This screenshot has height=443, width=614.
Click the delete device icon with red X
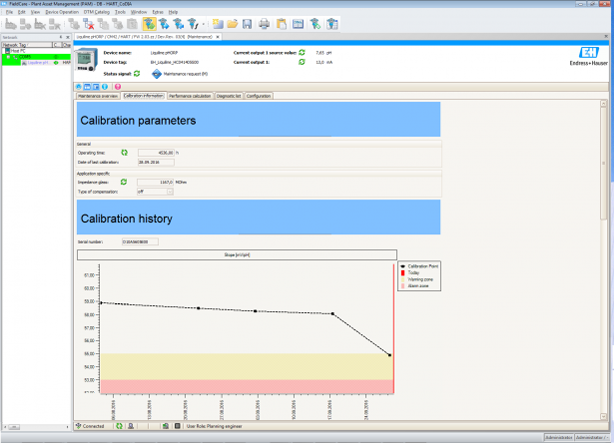pos(88,24)
